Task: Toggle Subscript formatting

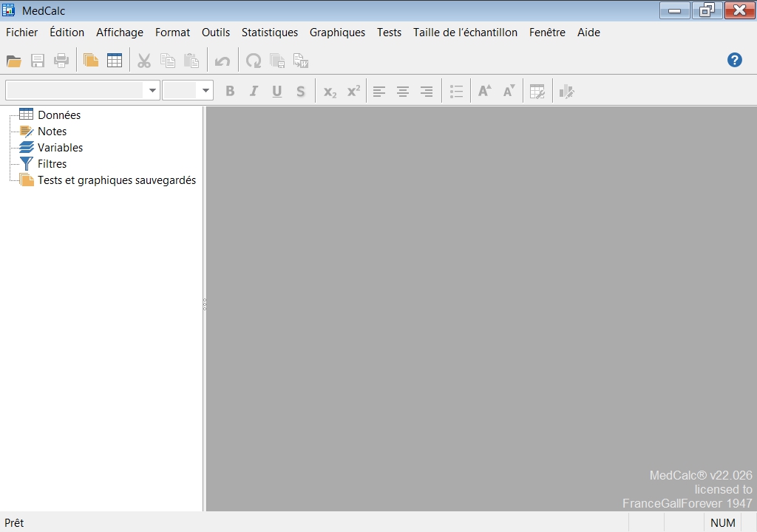Action: coord(330,91)
